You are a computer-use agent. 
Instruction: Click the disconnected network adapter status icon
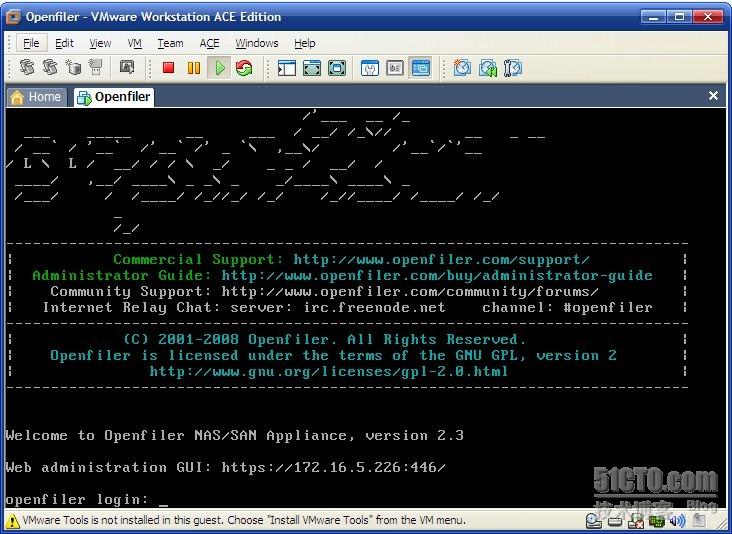pyautogui.click(x=636, y=520)
